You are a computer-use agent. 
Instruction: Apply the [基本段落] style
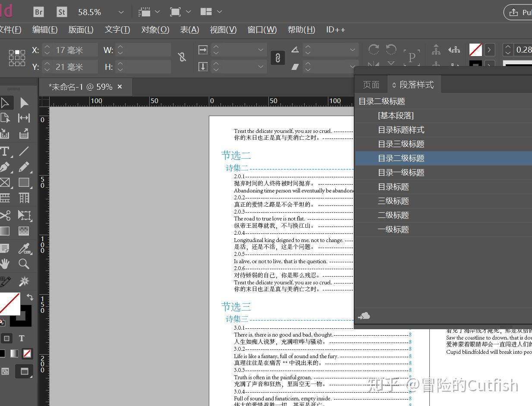395,115
